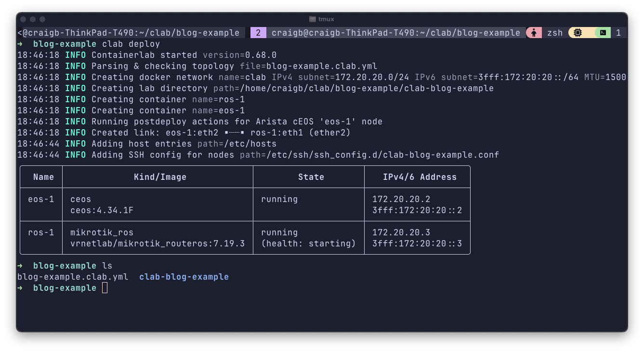The image size is (644, 352).
Task: Click the folder icon beside tmux title
Action: coord(313,19)
